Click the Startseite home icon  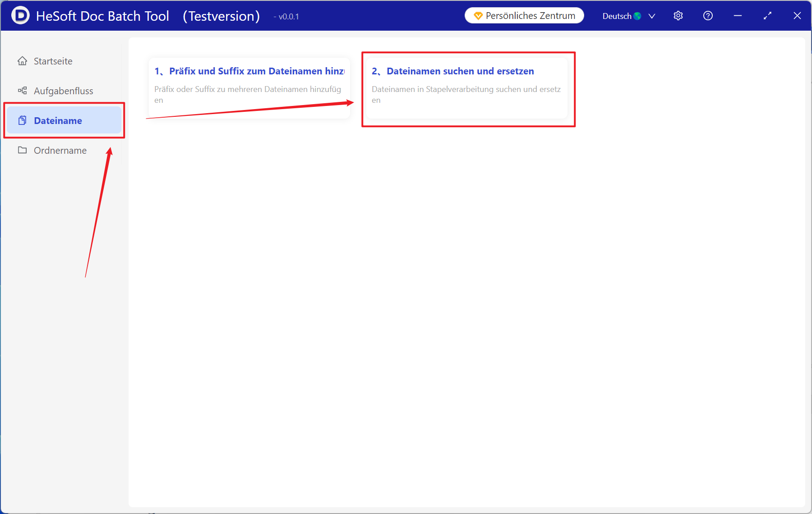[x=22, y=61]
